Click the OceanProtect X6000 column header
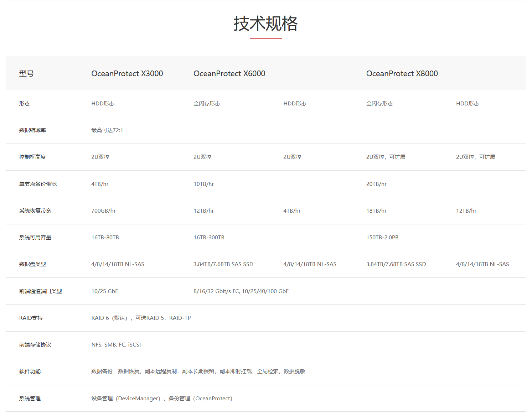This screenshot has height=416, width=532. 229,73
